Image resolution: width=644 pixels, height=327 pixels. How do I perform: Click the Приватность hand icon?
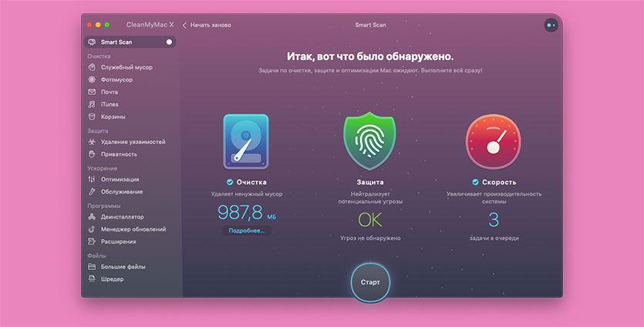(x=92, y=154)
